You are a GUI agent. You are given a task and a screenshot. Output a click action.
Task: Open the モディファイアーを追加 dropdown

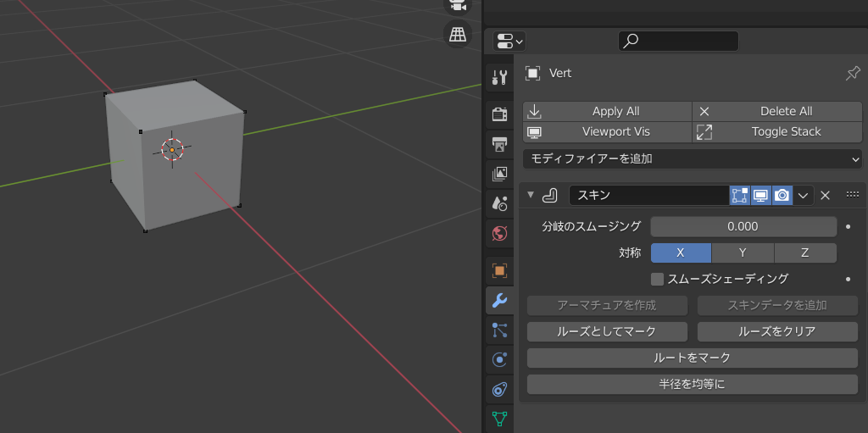693,159
